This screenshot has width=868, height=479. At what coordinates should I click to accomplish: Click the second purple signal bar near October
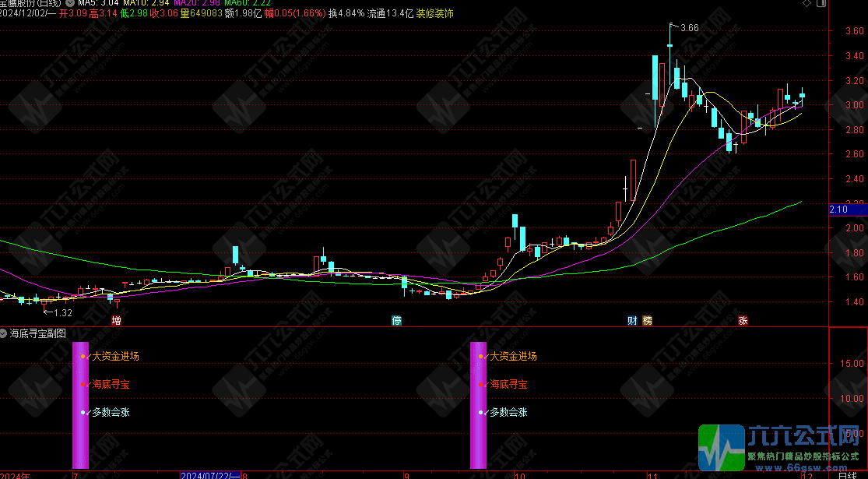tap(478, 405)
